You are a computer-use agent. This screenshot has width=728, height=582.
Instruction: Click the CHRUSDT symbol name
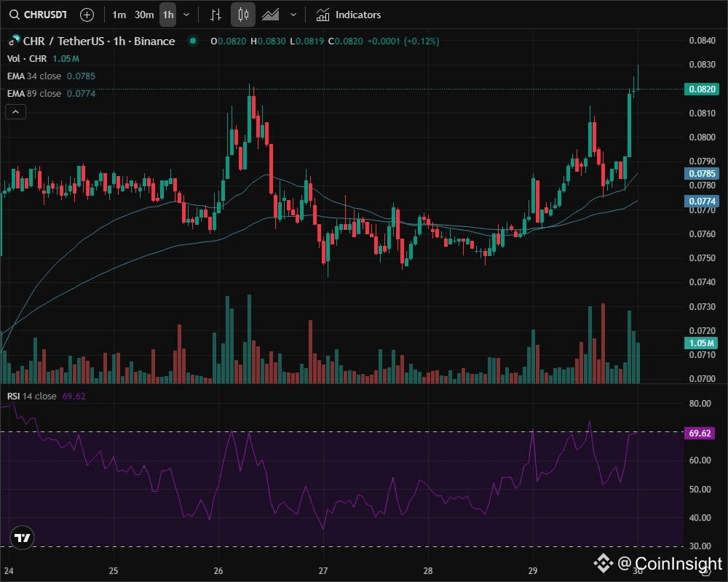[x=46, y=15]
